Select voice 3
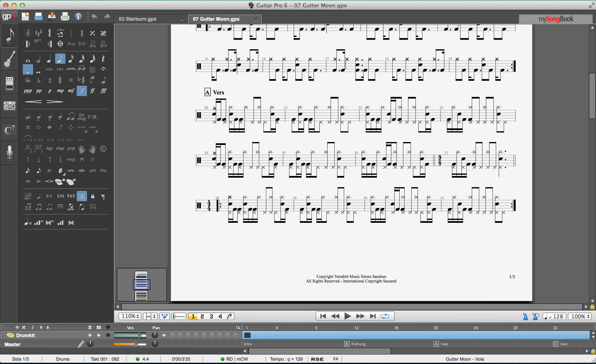Screen dimensions: 596x364 211,316
